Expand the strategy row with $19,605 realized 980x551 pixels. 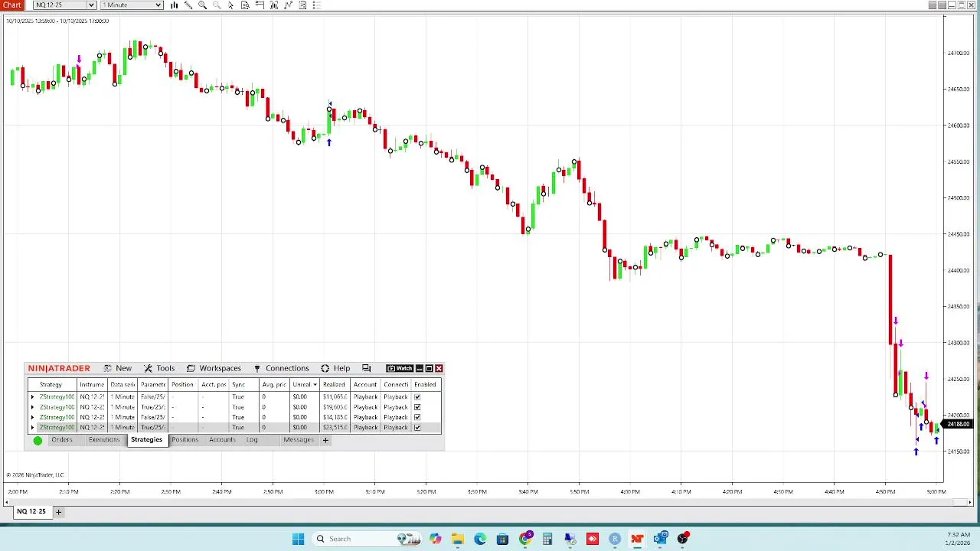[32, 407]
